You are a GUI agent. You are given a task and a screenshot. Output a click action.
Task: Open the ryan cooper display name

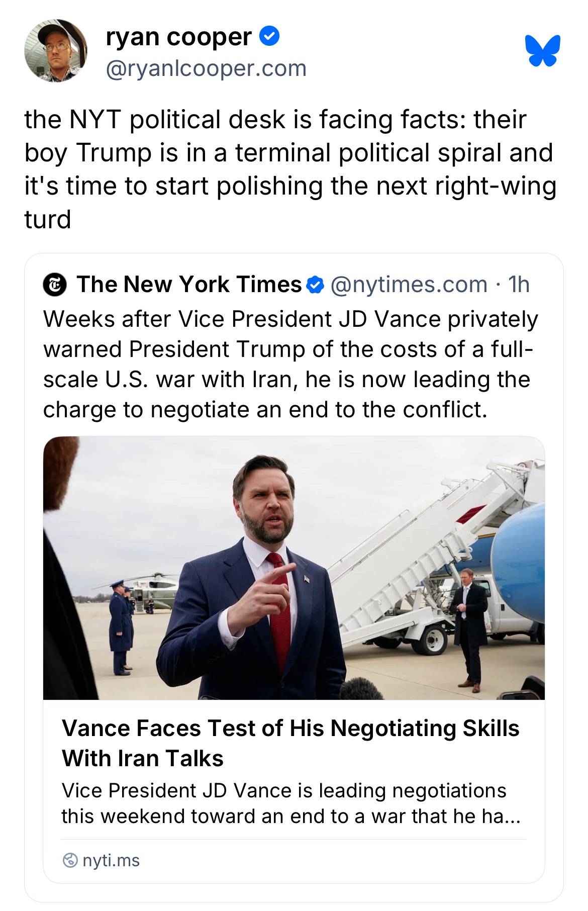tap(178, 37)
